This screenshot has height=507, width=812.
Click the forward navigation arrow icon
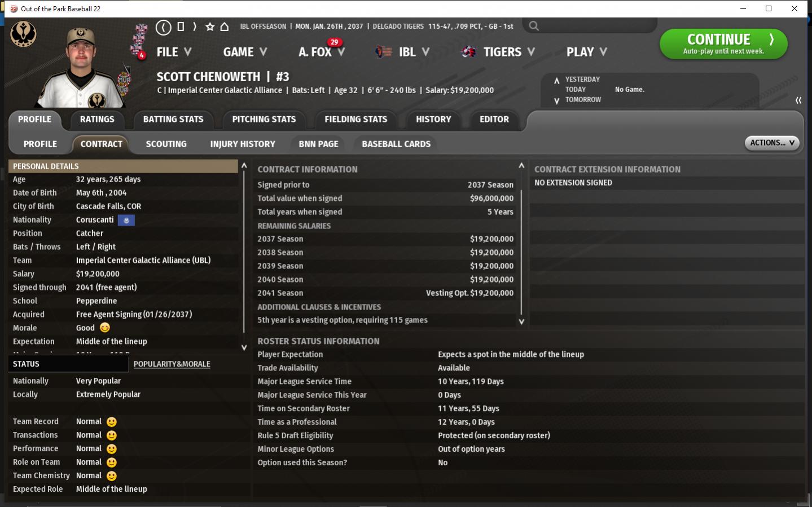pos(195,27)
